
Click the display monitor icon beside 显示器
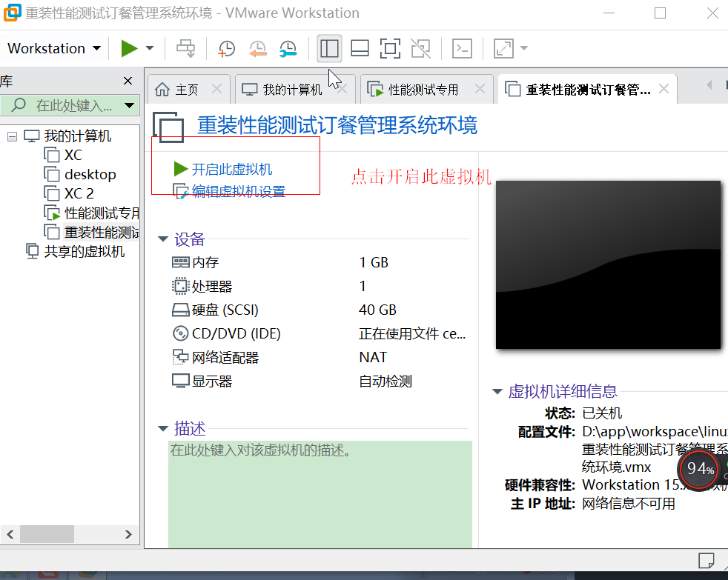click(x=181, y=381)
